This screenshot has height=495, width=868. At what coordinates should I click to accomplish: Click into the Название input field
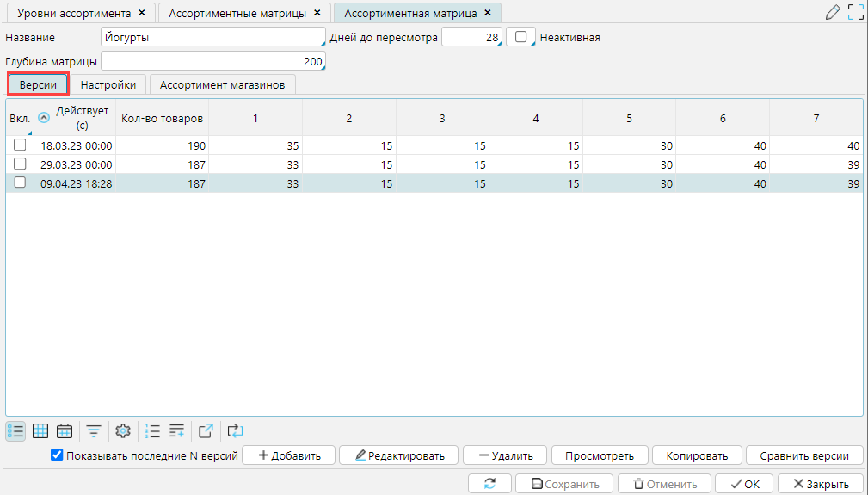(212, 37)
